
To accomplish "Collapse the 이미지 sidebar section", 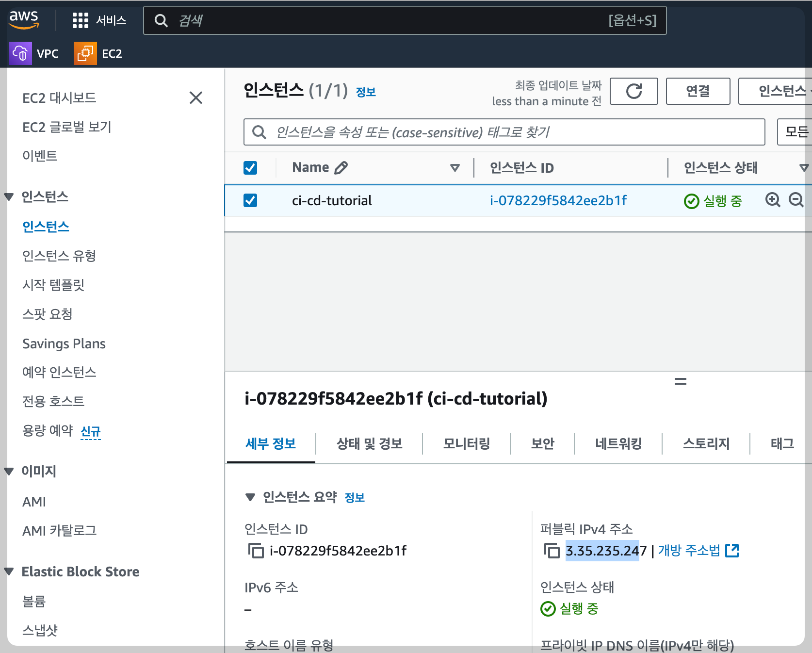I will 9,471.
